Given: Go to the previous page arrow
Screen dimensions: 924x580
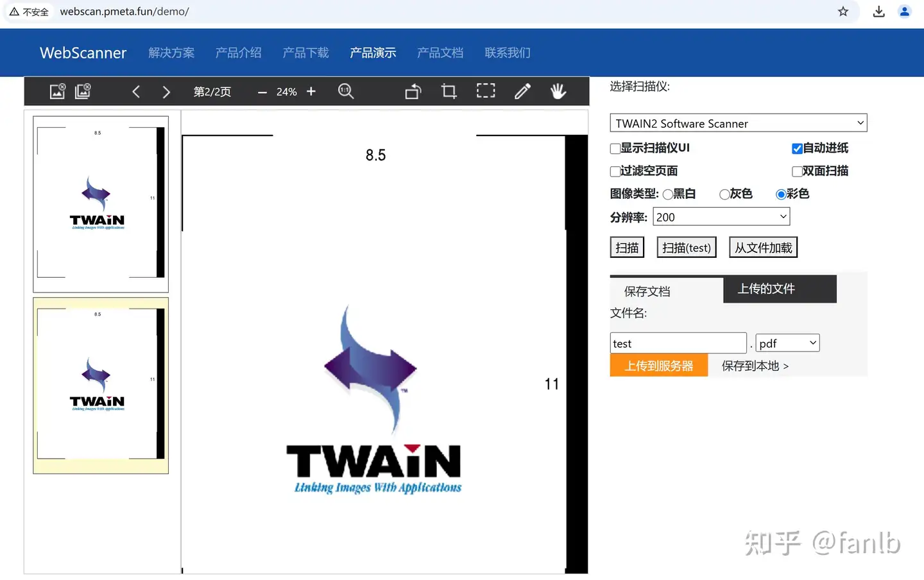Looking at the screenshot, I should (x=136, y=91).
